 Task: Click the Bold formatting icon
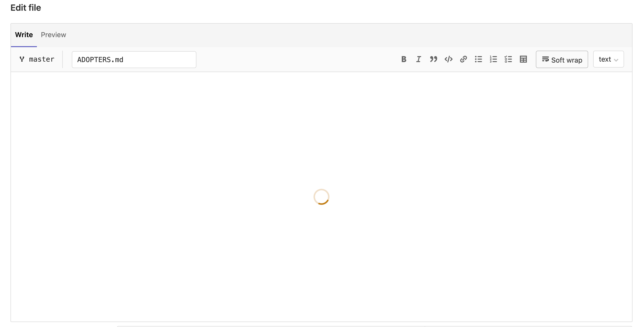pyautogui.click(x=404, y=59)
